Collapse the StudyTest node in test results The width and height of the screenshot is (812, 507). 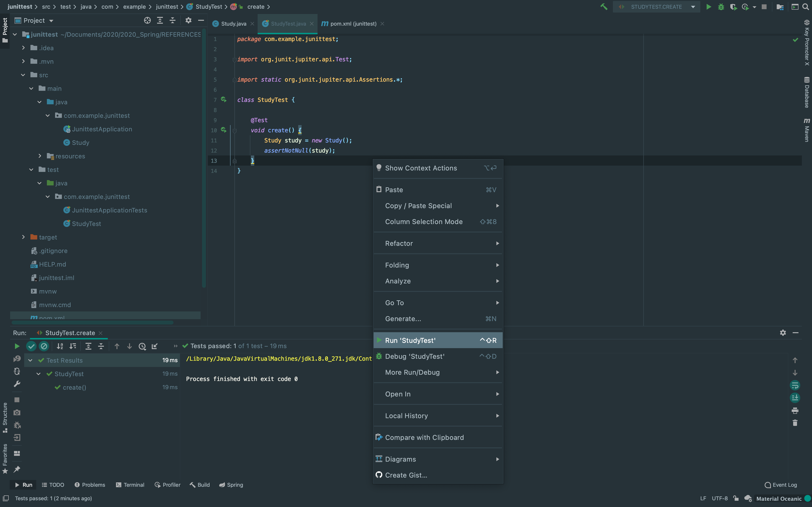point(39,374)
